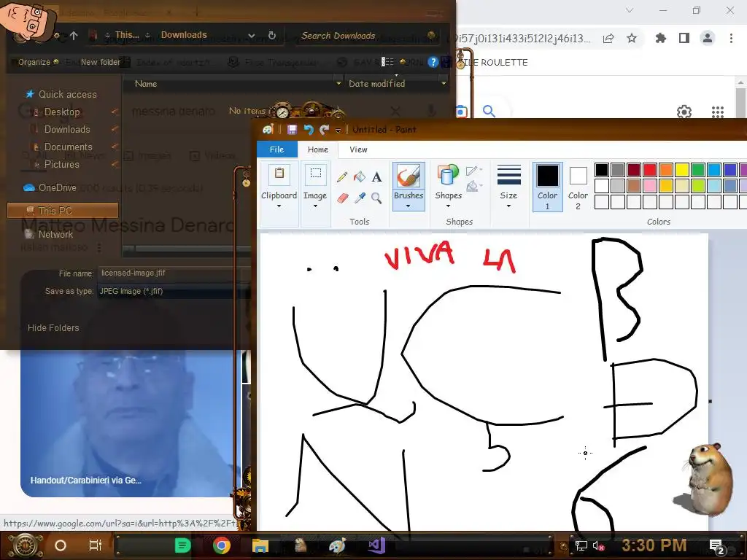Open the Organize menu in file dialog
The width and height of the screenshot is (747, 560).
coord(38,62)
